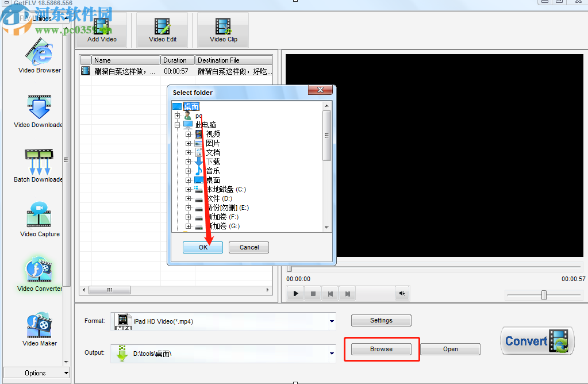The height and width of the screenshot is (384, 588).
Task: Open the Output path dropdown
Action: 332,354
